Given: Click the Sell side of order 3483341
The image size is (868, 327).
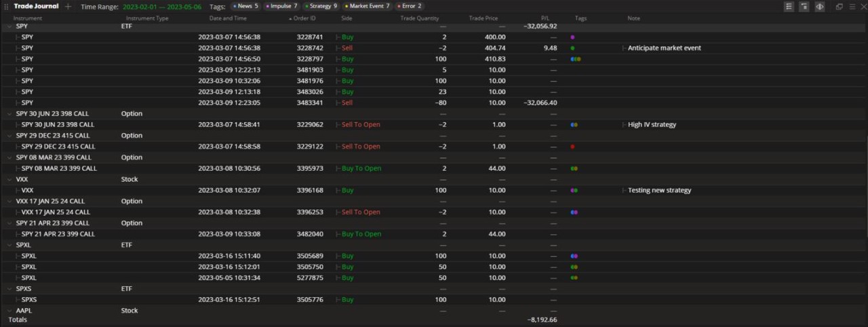Looking at the screenshot, I should click(347, 103).
